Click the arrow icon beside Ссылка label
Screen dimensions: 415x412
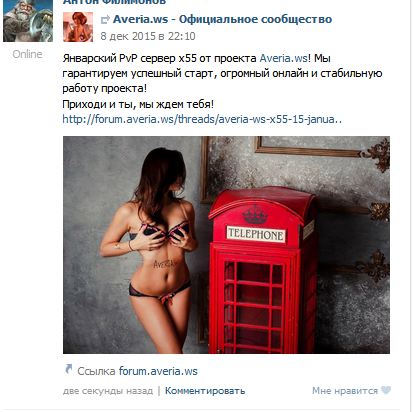pos(68,369)
